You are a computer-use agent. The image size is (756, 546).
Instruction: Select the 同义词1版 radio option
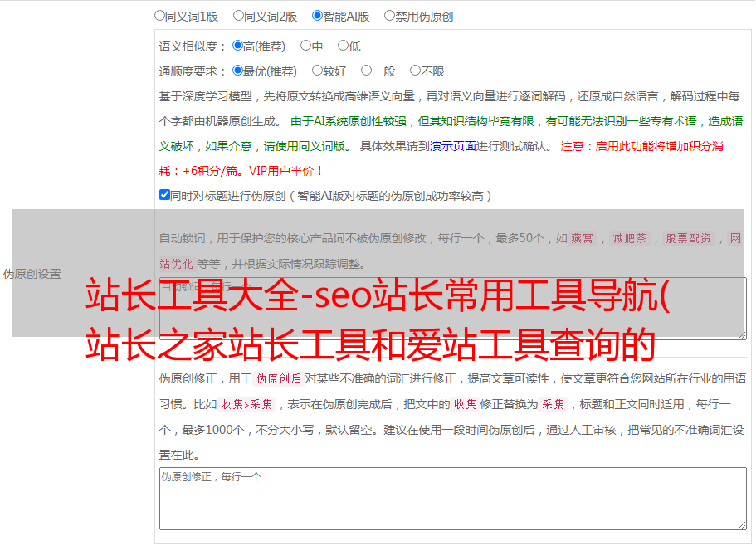coord(159,16)
